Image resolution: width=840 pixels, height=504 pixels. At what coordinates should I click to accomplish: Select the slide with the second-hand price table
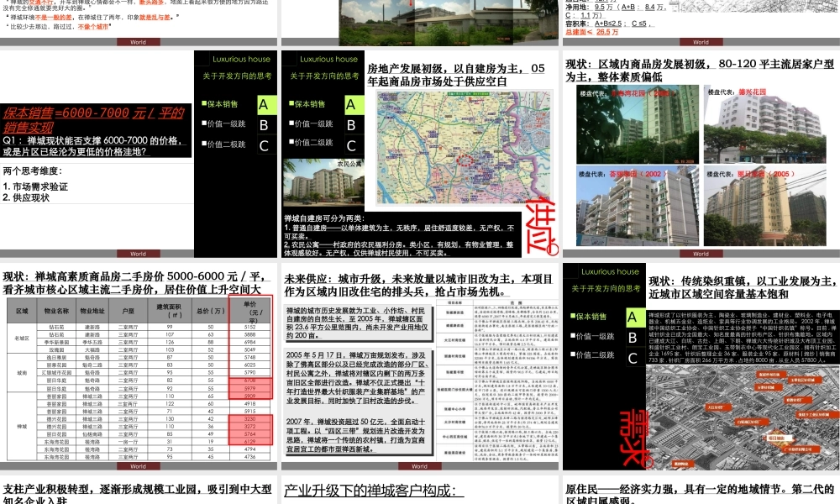[139, 366]
